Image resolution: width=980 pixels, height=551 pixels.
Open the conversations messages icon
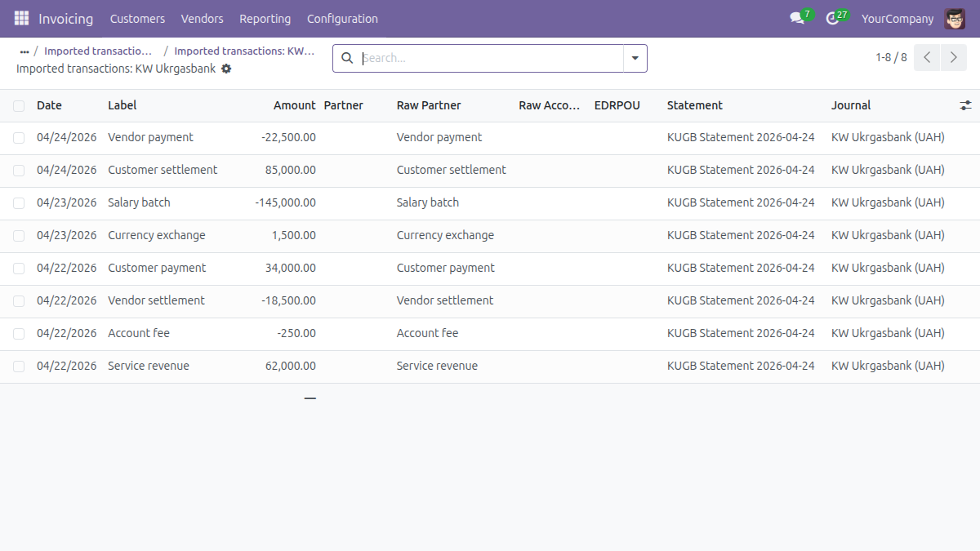point(798,18)
